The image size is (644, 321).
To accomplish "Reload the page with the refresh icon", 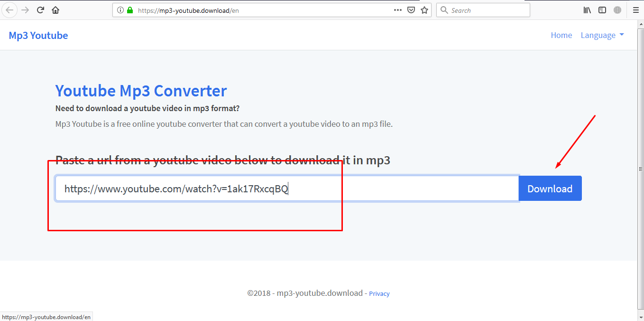I will click(x=41, y=10).
